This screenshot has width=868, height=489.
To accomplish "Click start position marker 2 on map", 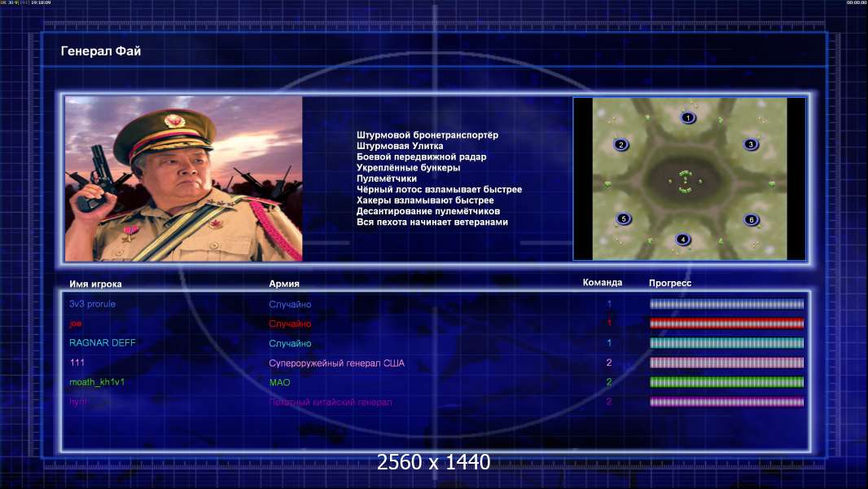I will (621, 144).
